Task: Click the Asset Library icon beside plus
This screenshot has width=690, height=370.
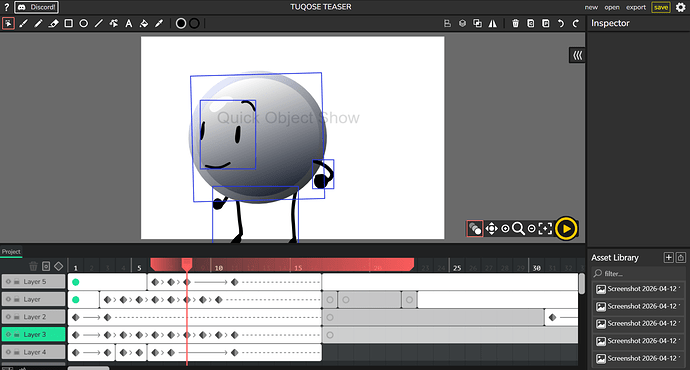Action: tap(680, 258)
